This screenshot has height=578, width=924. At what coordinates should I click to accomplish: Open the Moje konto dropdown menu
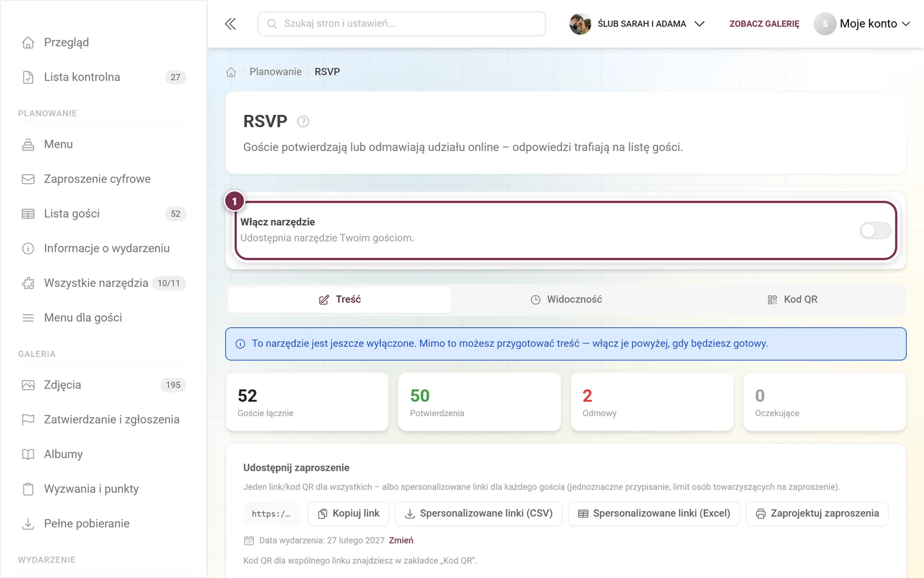point(862,24)
